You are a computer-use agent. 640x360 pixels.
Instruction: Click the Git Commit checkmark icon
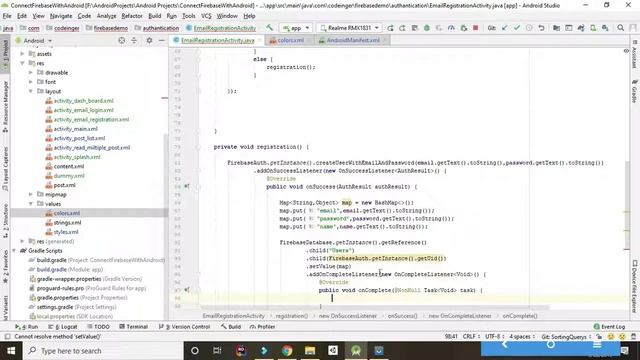point(517,28)
